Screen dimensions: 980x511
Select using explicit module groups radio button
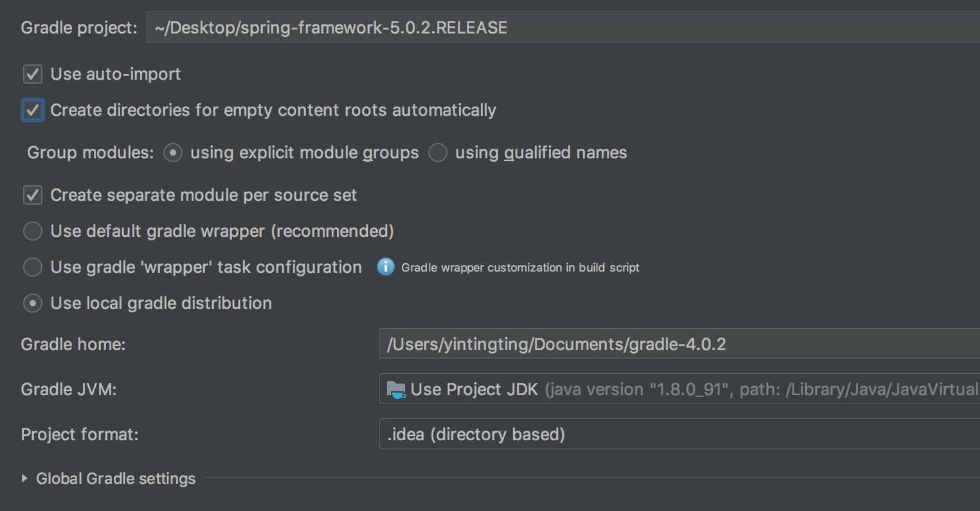click(x=172, y=153)
